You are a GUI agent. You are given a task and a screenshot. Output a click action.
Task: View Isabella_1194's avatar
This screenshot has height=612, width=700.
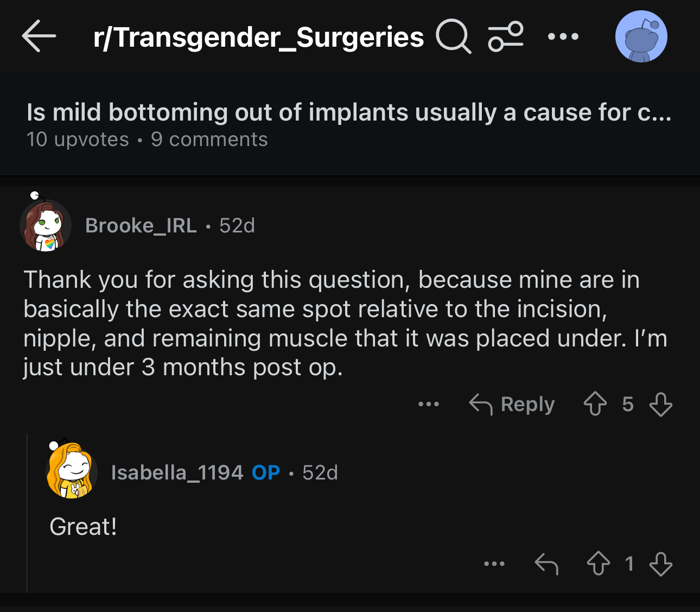point(72,471)
